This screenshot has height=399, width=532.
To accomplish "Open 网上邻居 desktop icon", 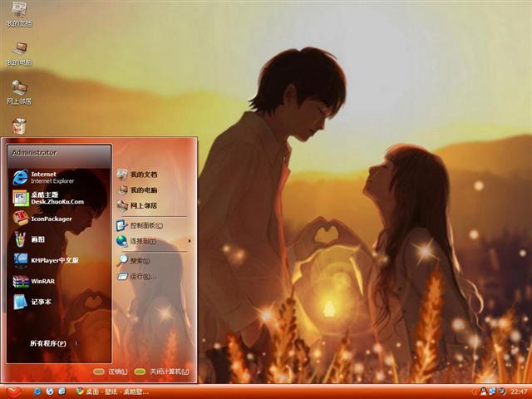I will point(19,92).
